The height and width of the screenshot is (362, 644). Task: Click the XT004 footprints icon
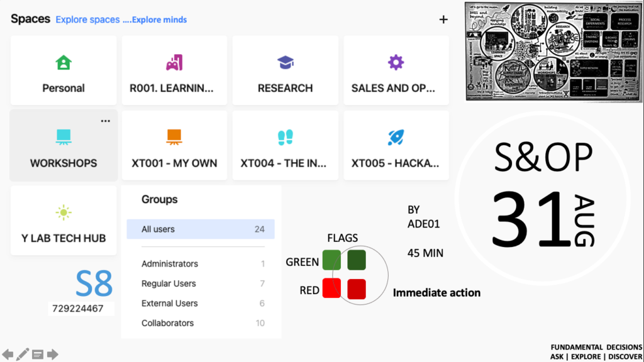pyautogui.click(x=286, y=137)
